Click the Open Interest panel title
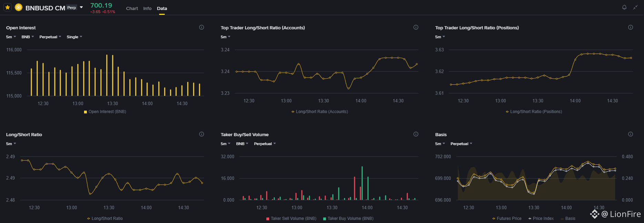The height and width of the screenshot is (223, 644). pos(21,28)
